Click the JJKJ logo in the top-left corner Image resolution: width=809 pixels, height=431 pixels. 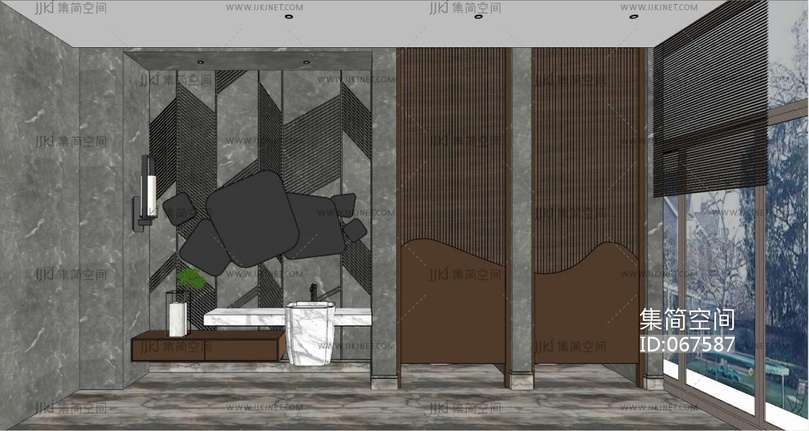pyautogui.click(x=46, y=9)
